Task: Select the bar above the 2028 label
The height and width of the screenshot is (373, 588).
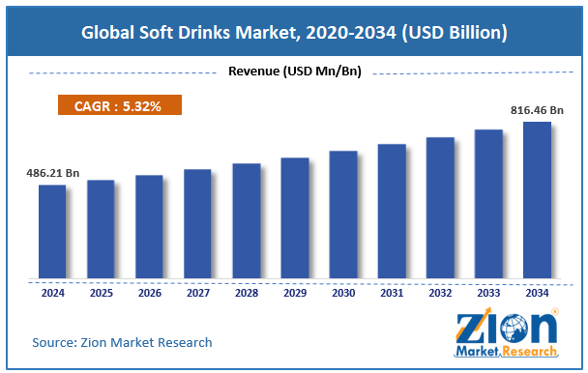Action: coord(247,220)
